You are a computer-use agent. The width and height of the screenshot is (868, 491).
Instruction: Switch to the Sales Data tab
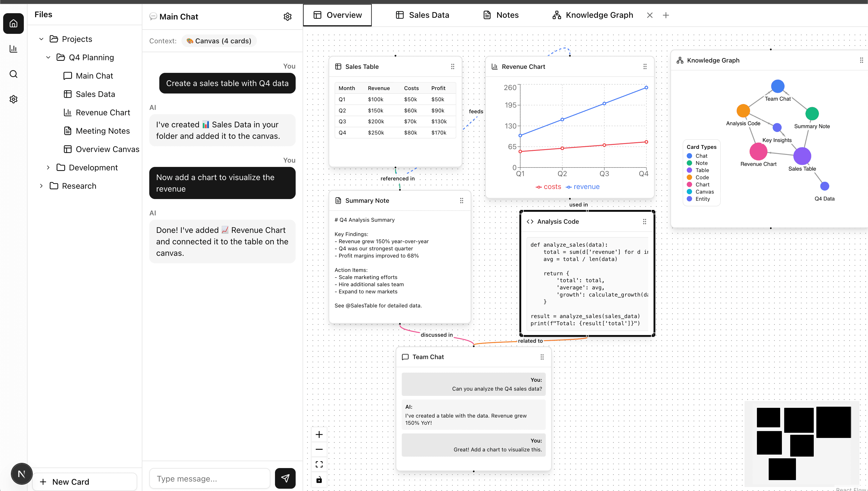point(422,15)
